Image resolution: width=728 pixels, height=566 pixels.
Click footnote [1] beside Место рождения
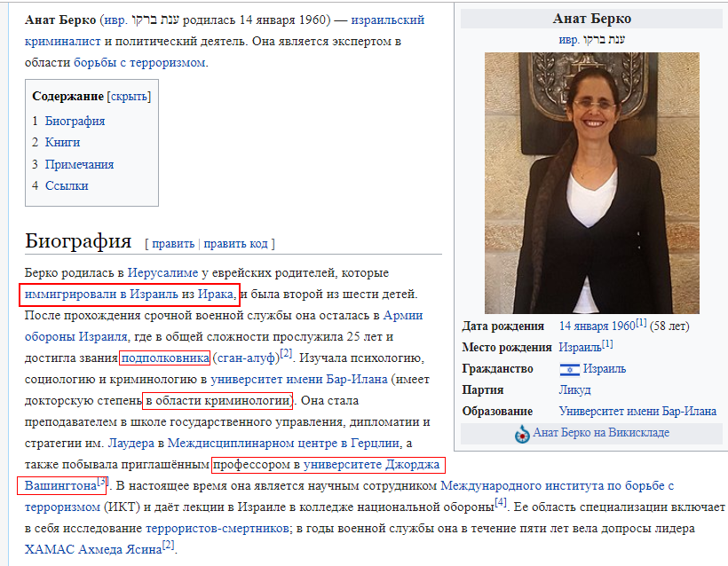607,344
